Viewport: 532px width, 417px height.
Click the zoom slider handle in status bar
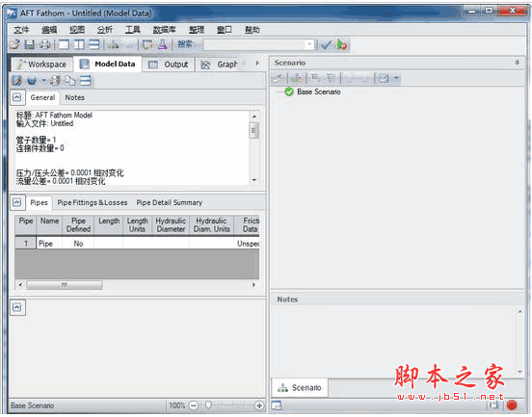point(208,405)
